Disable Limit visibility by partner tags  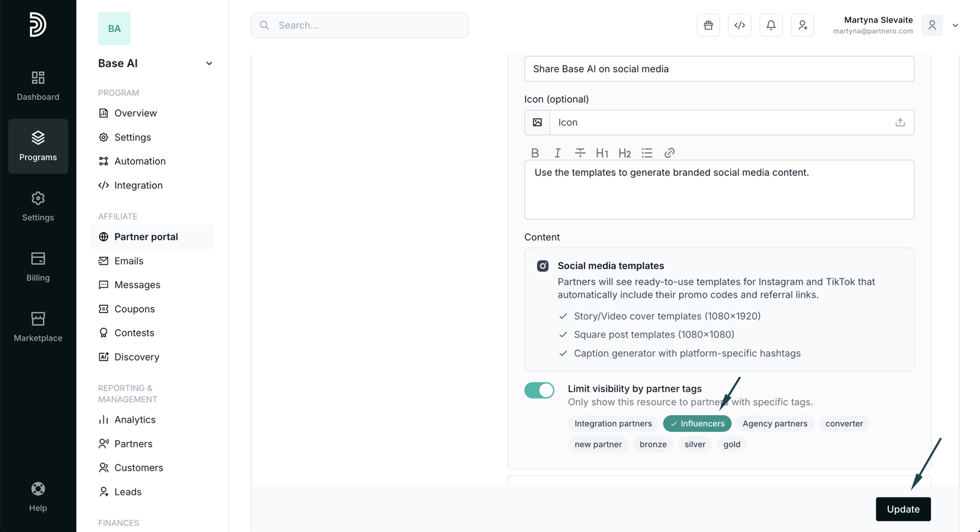(x=539, y=390)
